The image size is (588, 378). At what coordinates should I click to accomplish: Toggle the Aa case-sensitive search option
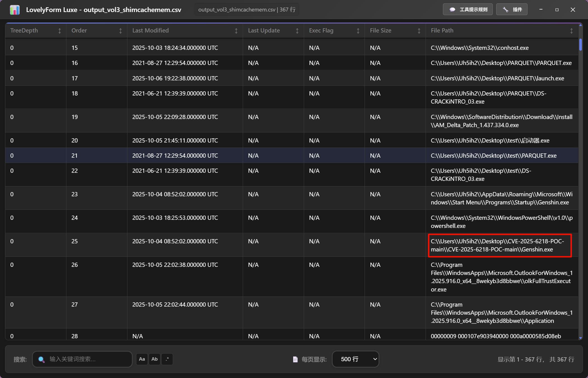click(142, 359)
